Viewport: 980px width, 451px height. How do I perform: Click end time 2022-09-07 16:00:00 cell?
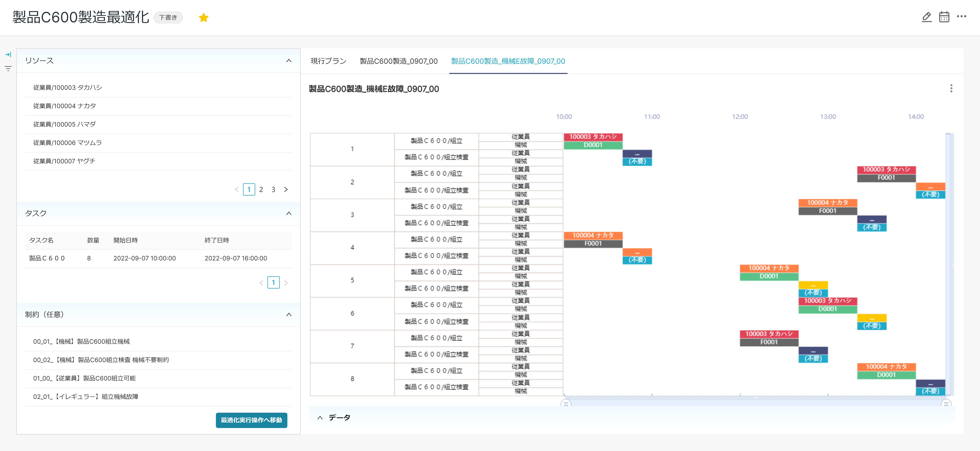pos(236,258)
